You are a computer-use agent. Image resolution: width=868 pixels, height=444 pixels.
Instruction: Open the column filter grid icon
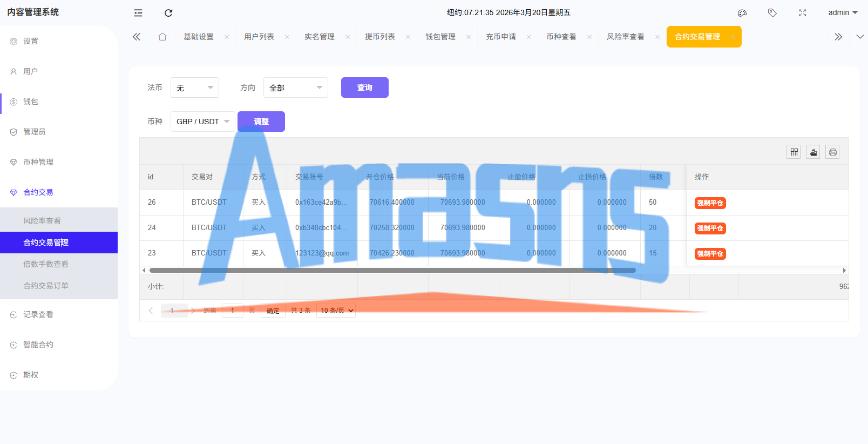pos(794,152)
